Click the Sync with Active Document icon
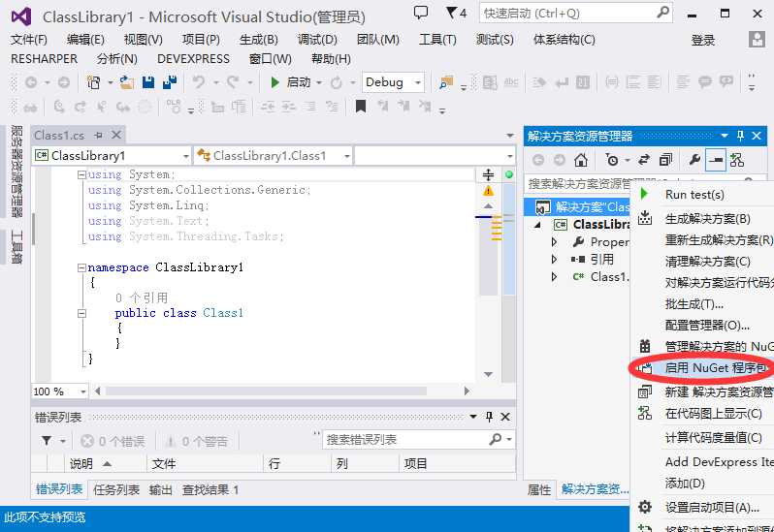The image size is (774, 532). (644, 160)
